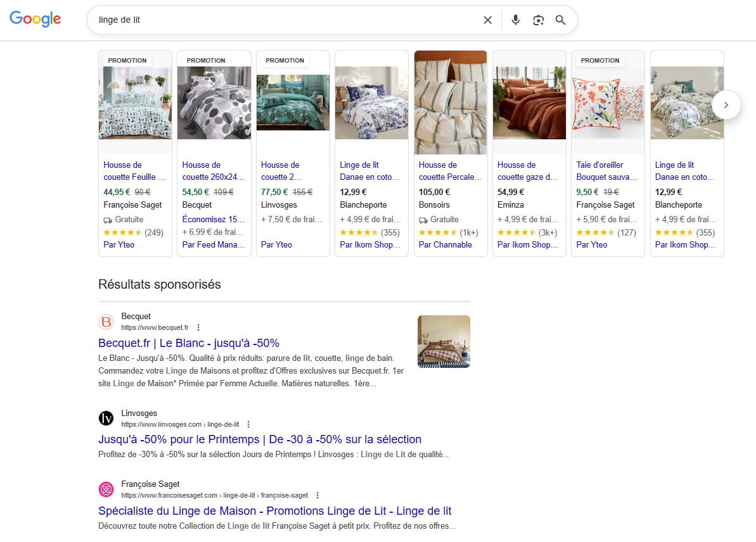Click the terracotta Eminza duvet image
This screenshot has height=542, width=756.
pos(529,103)
